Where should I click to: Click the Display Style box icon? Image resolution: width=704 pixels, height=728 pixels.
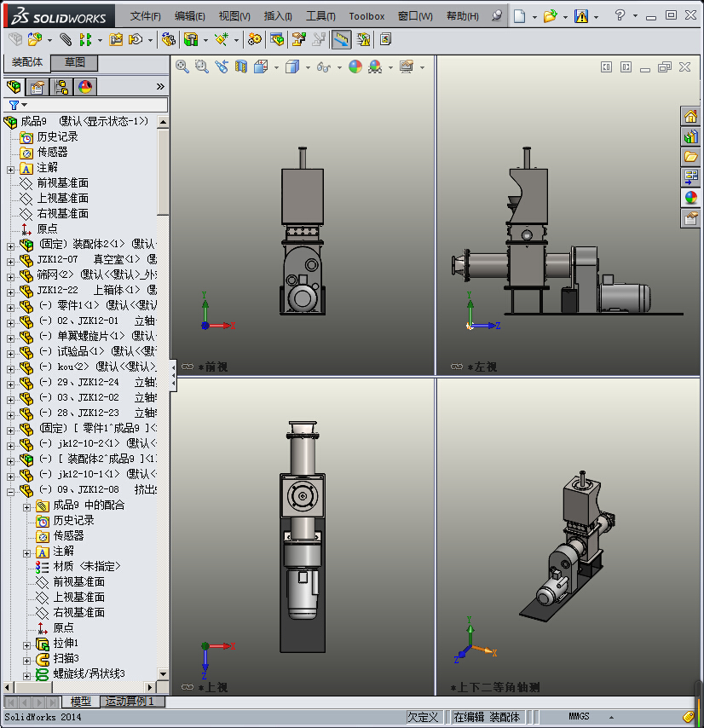(292, 66)
